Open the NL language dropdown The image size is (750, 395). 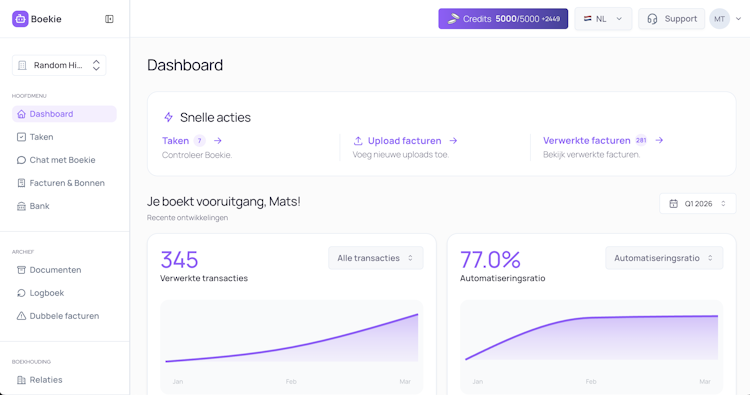tap(603, 19)
